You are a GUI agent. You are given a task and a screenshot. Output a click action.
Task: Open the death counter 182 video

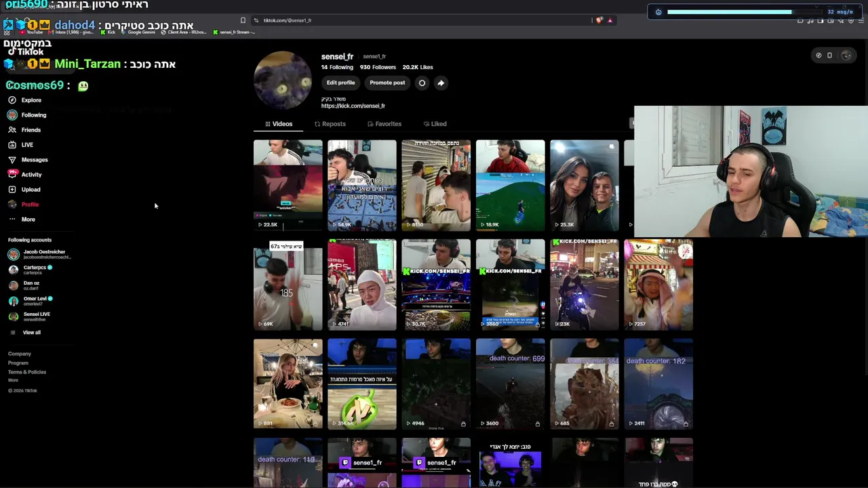(x=658, y=384)
